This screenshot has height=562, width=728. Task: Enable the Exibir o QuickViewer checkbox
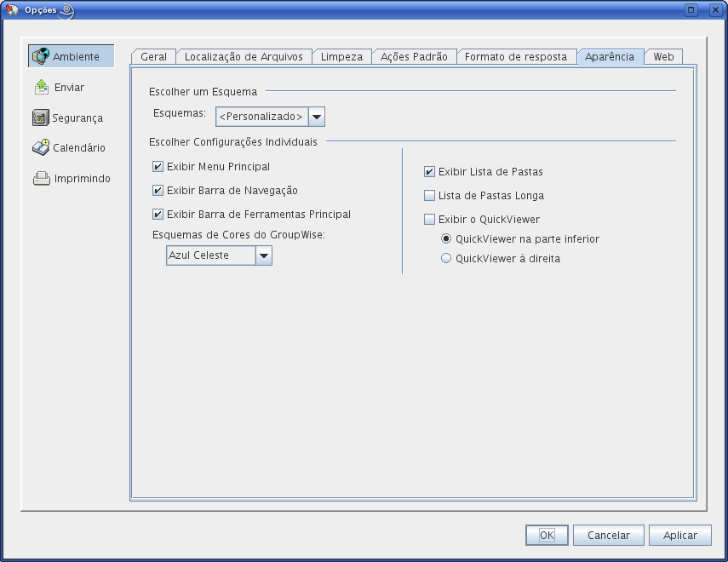tap(429, 220)
